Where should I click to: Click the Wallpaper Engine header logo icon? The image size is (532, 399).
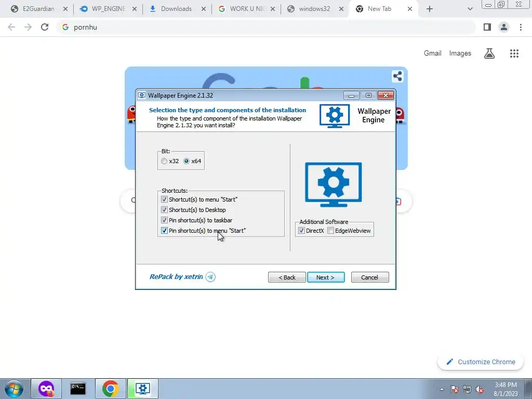coord(335,116)
